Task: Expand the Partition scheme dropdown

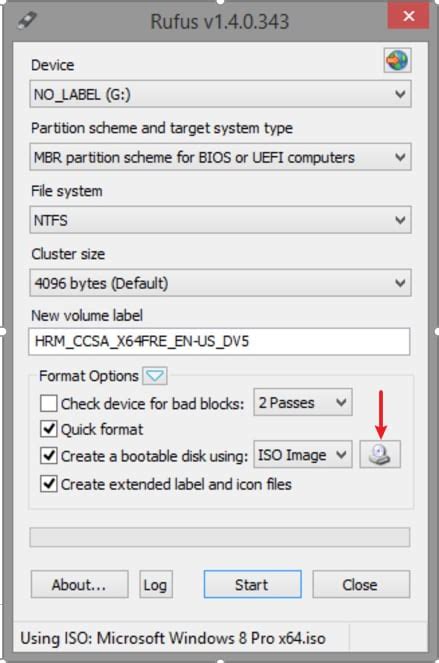Action: [x=220, y=157]
